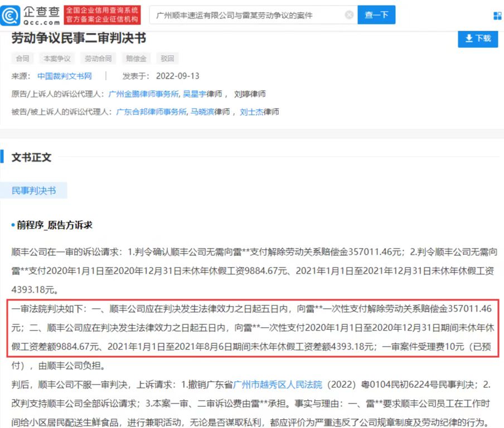Select the 合同 tag

pyautogui.click(x=22, y=59)
